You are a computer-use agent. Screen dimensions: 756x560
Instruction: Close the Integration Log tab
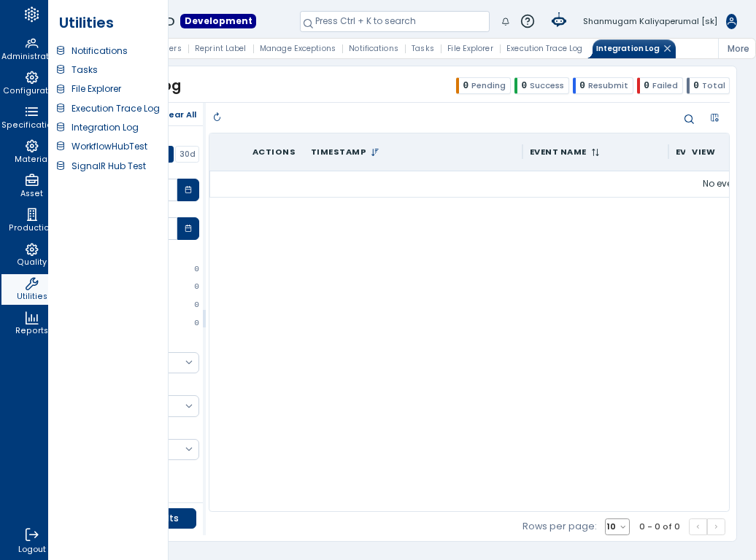click(667, 48)
